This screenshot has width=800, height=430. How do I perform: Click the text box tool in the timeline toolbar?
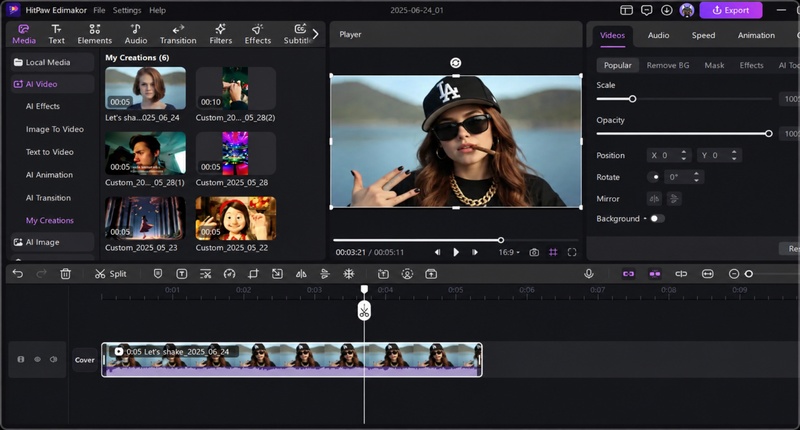(x=182, y=274)
